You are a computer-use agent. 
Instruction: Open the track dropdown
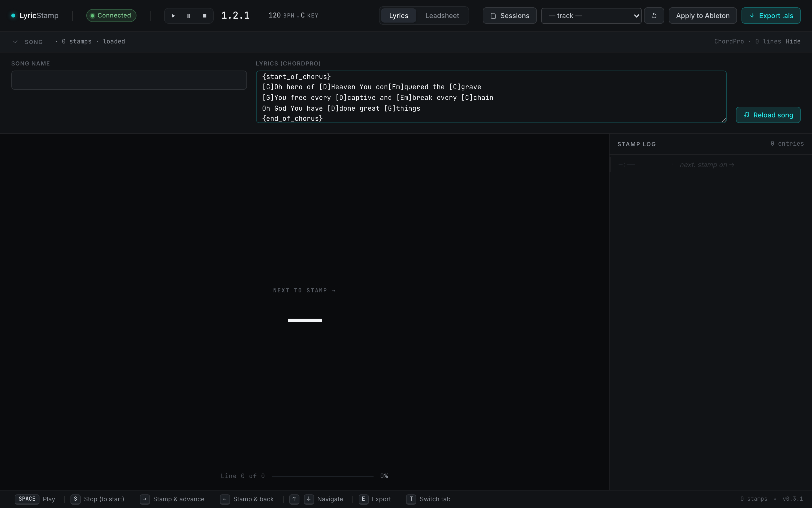pos(591,16)
